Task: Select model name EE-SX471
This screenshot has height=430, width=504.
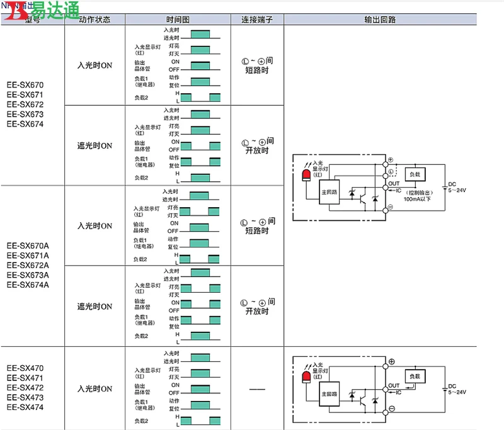Action: (25, 378)
